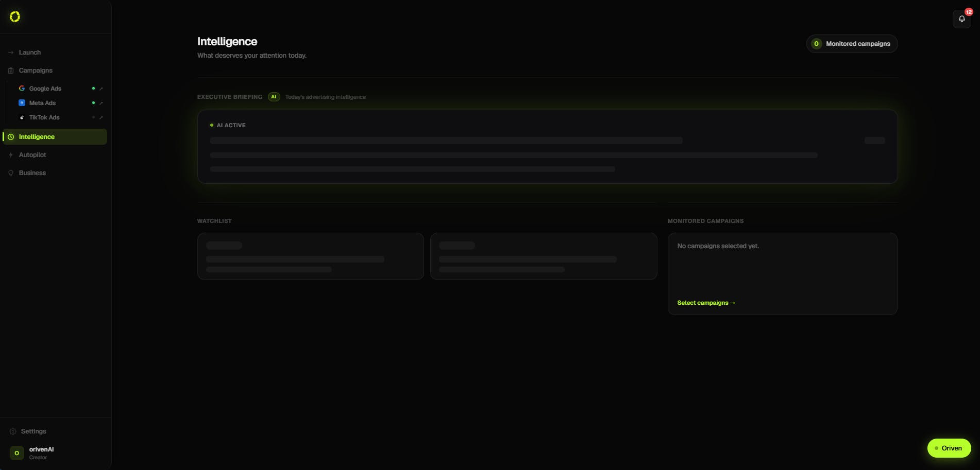Click the second Watchlist loading card
Viewport: 980px width, 470px height.
(544, 256)
